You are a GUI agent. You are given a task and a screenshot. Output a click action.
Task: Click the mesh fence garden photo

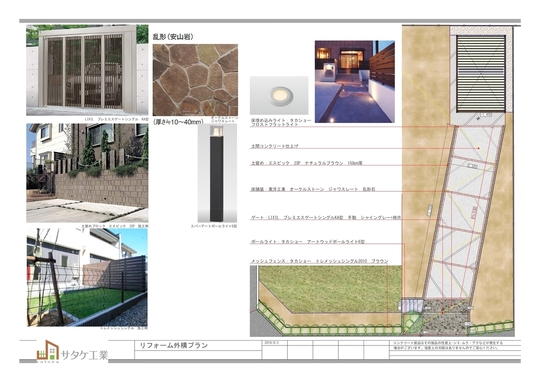click(x=87, y=277)
